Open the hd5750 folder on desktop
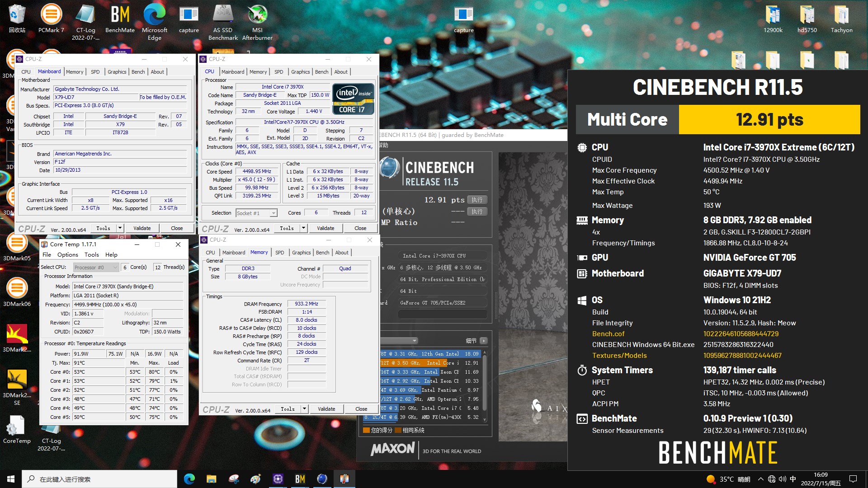The image size is (868, 488). click(x=807, y=19)
